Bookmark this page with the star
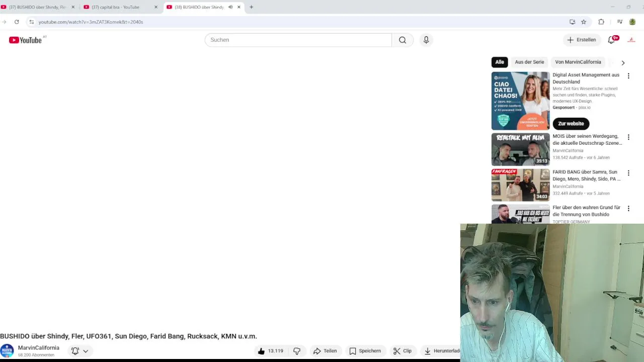This screenshot has height=362, width=644. [x=584, y=22]
